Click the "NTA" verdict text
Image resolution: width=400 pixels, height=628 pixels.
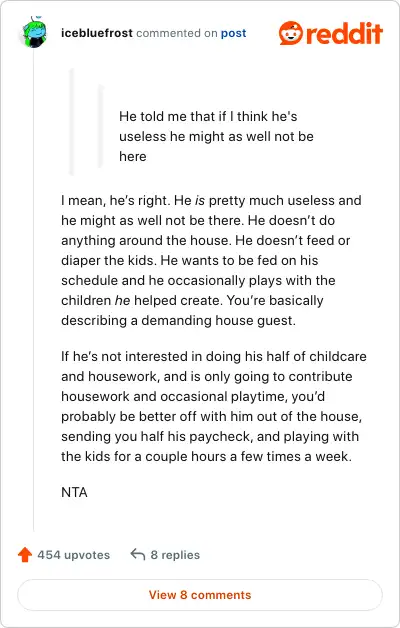[74, 492]
